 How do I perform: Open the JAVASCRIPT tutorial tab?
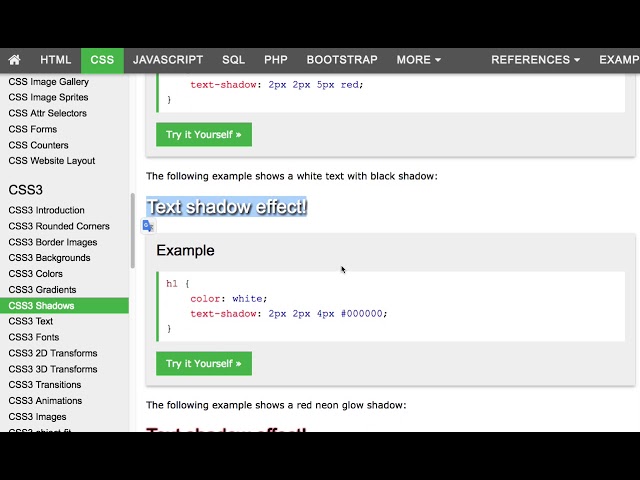pos(168,60)
